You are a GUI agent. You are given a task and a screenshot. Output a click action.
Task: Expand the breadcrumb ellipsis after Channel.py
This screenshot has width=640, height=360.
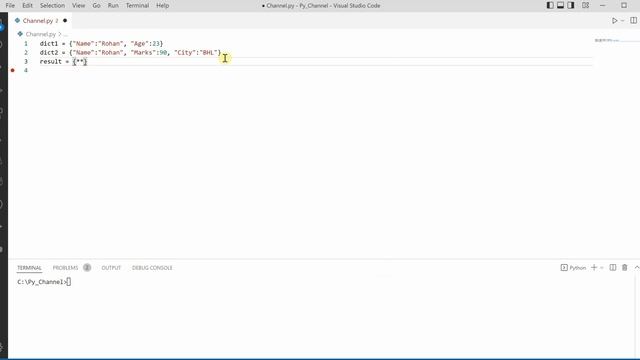tap(65, 34)
